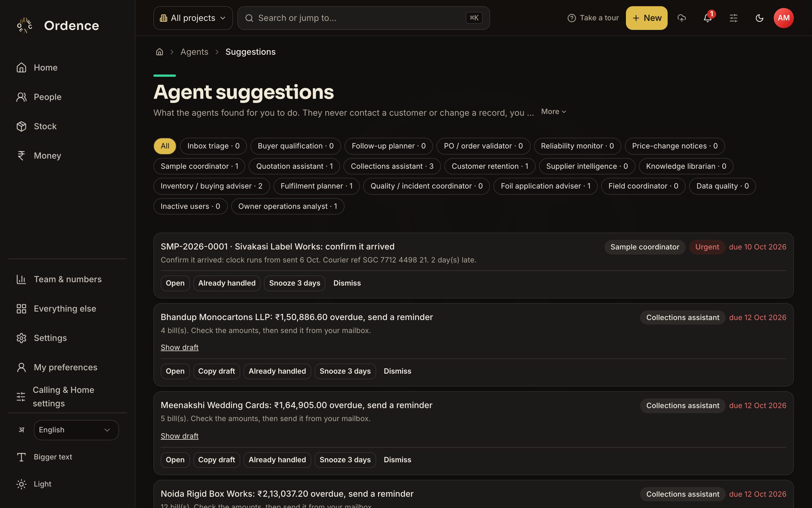The height and width of the screenshot is (508, 812).
Task: Filter by Customer retention · 1
Action: (x=490, y=166)
